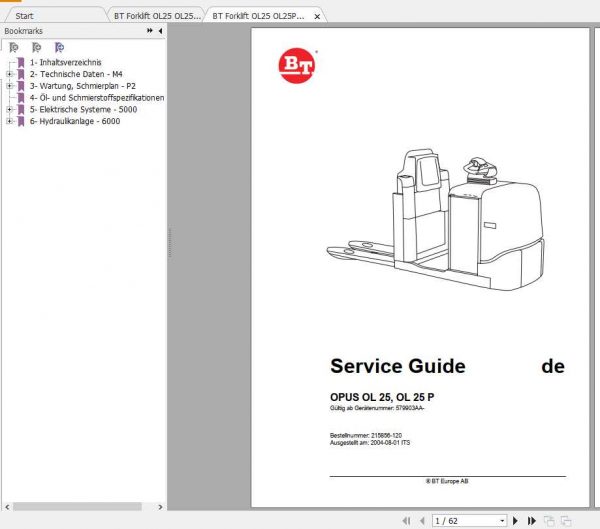Click the second bookmark toolbar icon
600x529 pixels.
coord(36,47)
